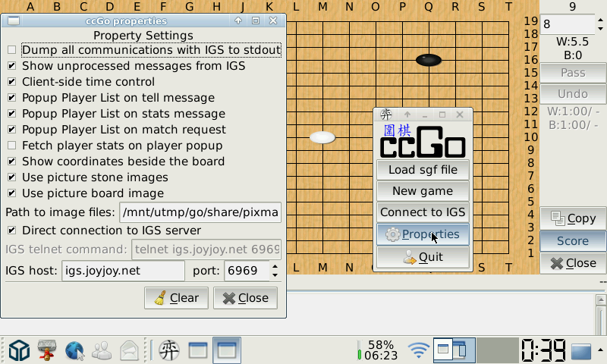This screenshot has height=364, width=607.
Task: Click the Undo button
Action: (573, 93)
